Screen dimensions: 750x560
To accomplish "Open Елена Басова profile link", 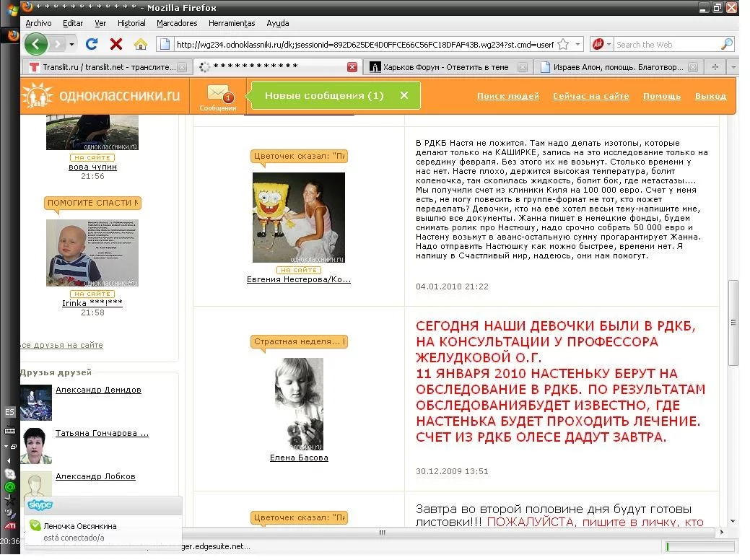I will click(x=299, y=458).
